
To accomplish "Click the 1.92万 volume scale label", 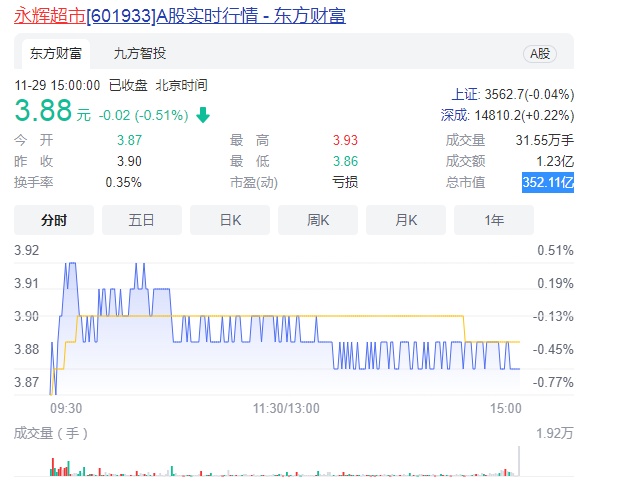I will pos(554,434).
